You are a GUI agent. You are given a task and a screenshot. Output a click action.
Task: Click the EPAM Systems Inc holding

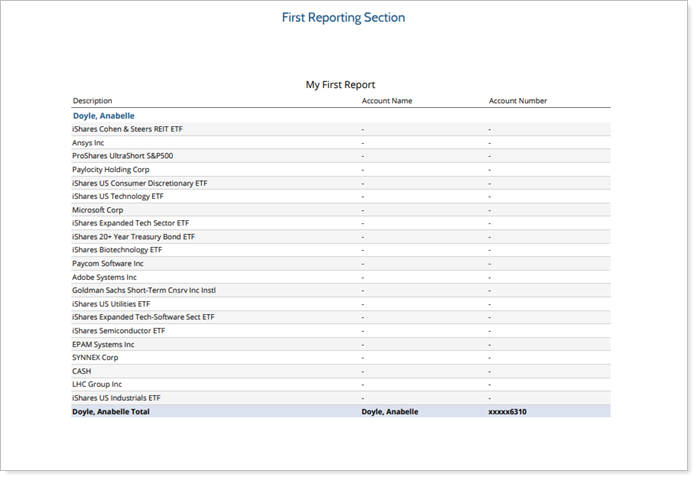click(x=103, y=344)
